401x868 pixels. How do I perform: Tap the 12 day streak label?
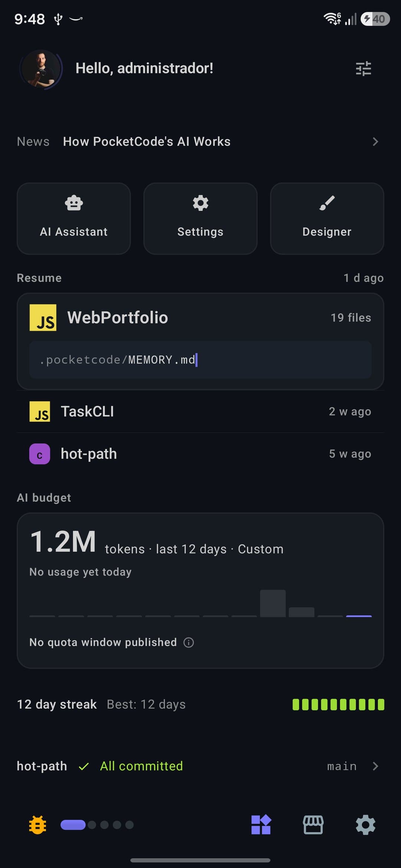coord(57,704)
